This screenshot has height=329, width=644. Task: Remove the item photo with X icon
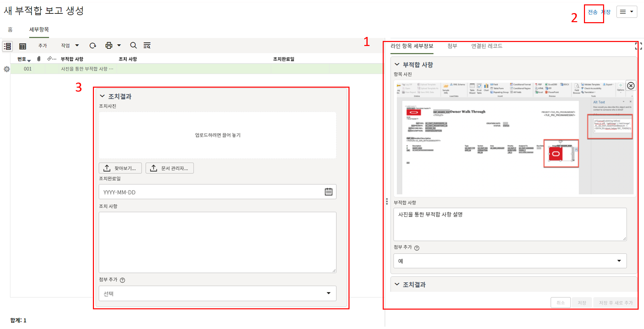coord(631,86)
